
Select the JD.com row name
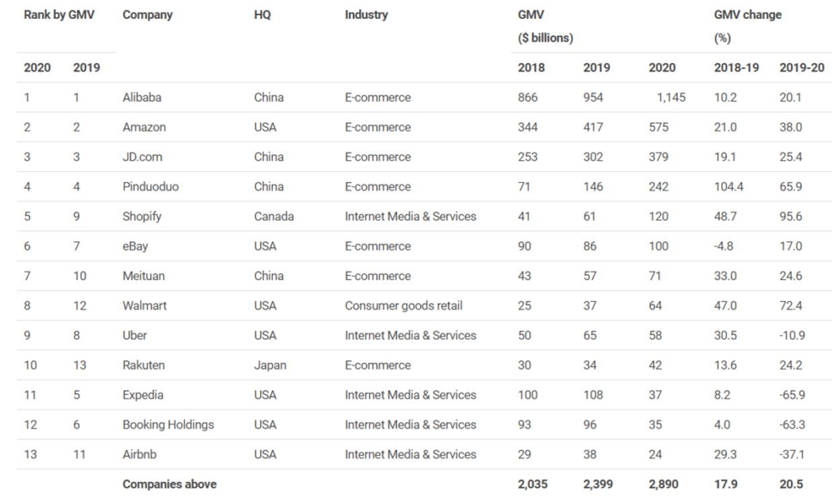(x=143, y=157)
